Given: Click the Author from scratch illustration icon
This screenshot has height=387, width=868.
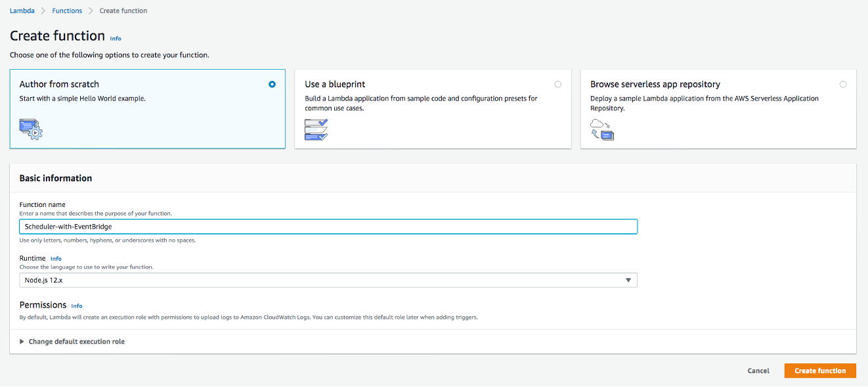Looking at the screenshot, I should point(30,129).
